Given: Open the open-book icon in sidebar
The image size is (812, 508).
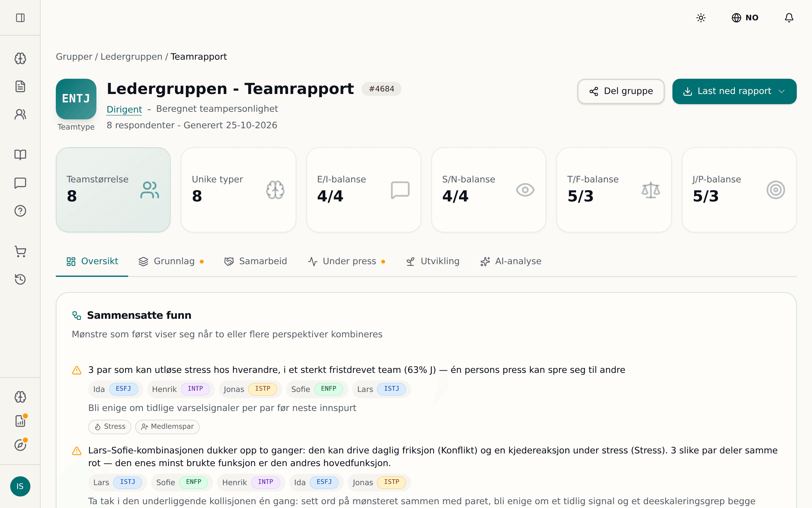Looking at the screenshot, I should tap(20, 155).
